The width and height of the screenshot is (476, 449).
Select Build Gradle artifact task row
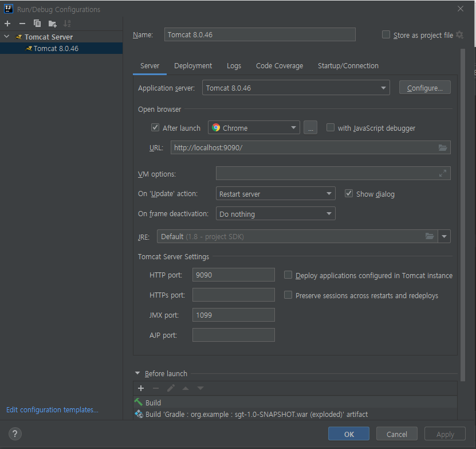pyautogui.click(x=295, y=414)
